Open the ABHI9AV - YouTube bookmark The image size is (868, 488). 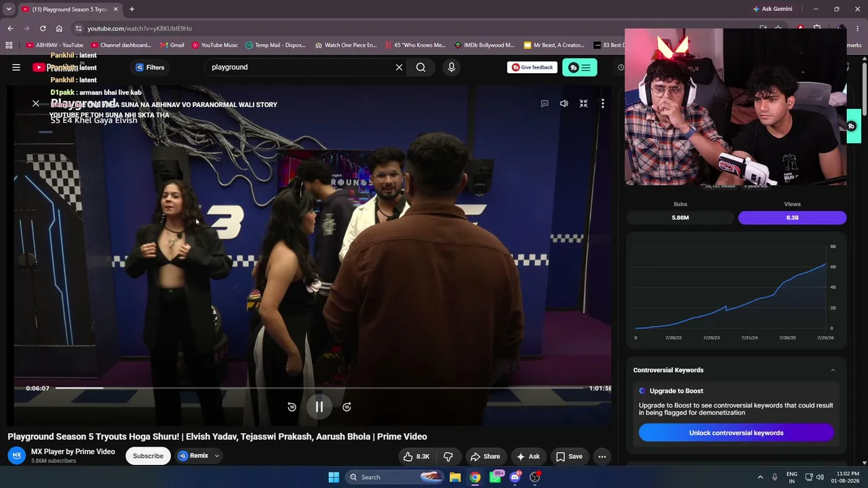click(55, 45)
